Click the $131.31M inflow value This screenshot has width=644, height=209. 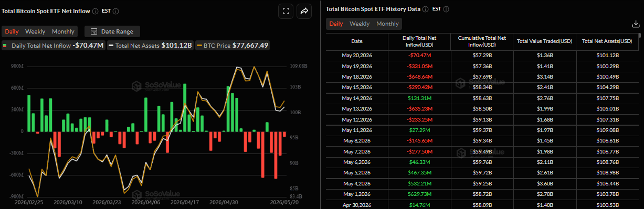coord(419,98)
